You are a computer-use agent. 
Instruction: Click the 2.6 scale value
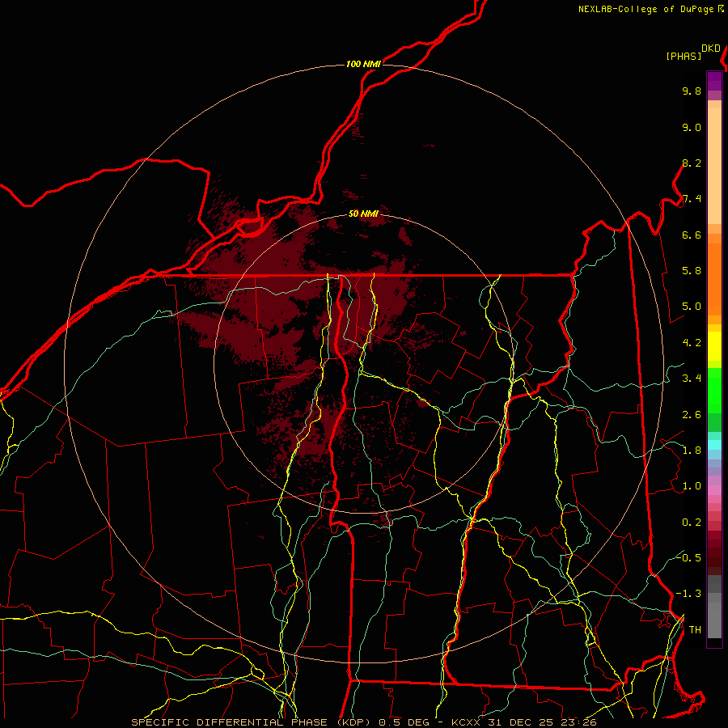click(x=692, y=414)
